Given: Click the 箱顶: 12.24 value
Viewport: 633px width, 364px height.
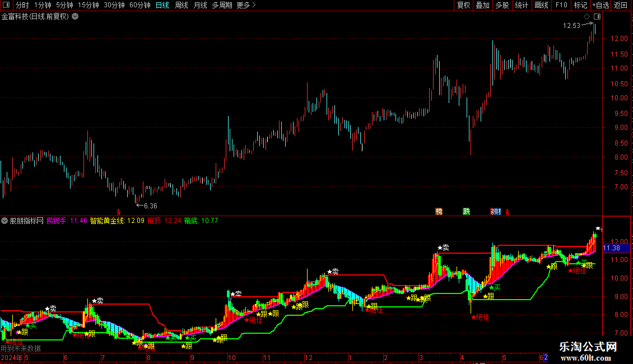Looking at the screenshot, I should pos(164,221).
